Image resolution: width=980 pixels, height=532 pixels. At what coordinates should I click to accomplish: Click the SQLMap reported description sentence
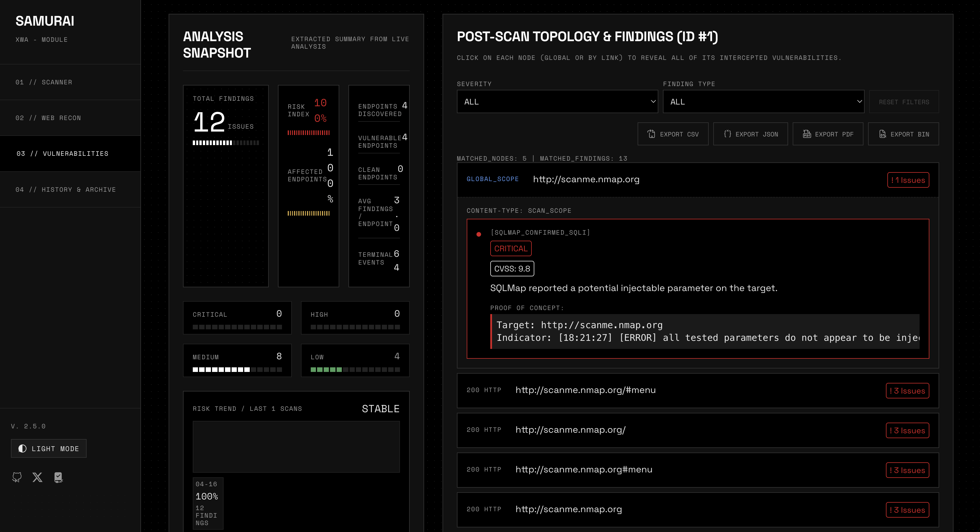click(634, 288)
